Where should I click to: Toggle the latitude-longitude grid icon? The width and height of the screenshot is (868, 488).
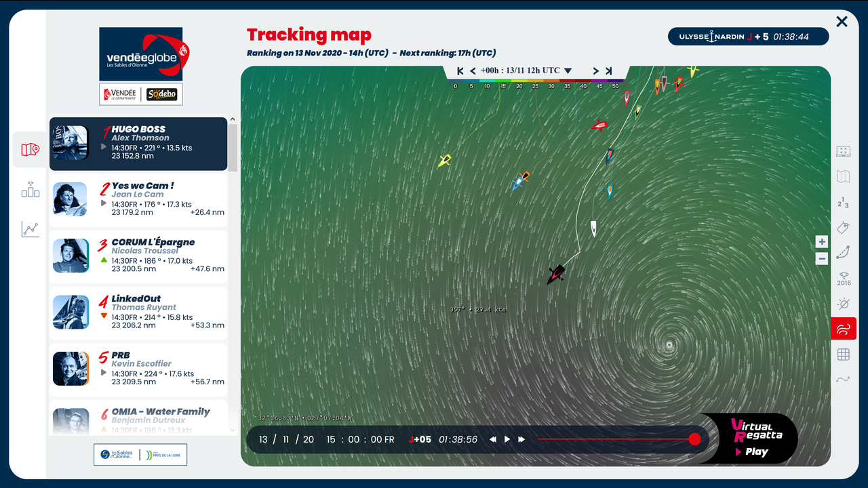844,354
